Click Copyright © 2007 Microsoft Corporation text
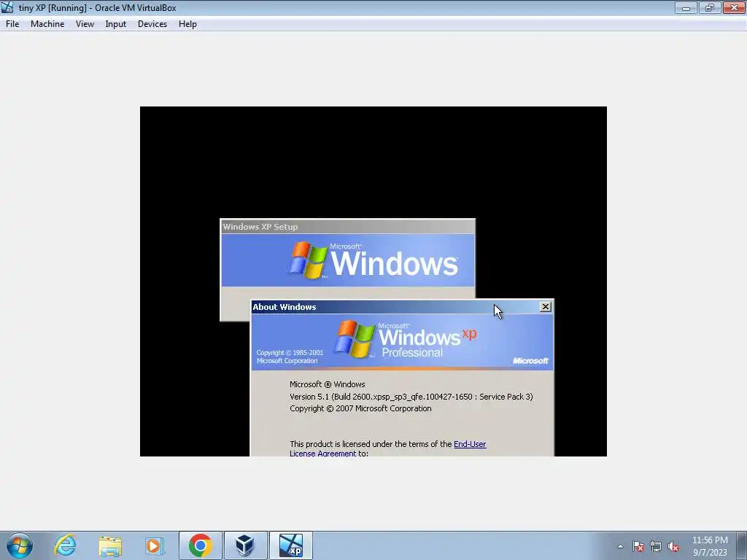 coord(360,408)
